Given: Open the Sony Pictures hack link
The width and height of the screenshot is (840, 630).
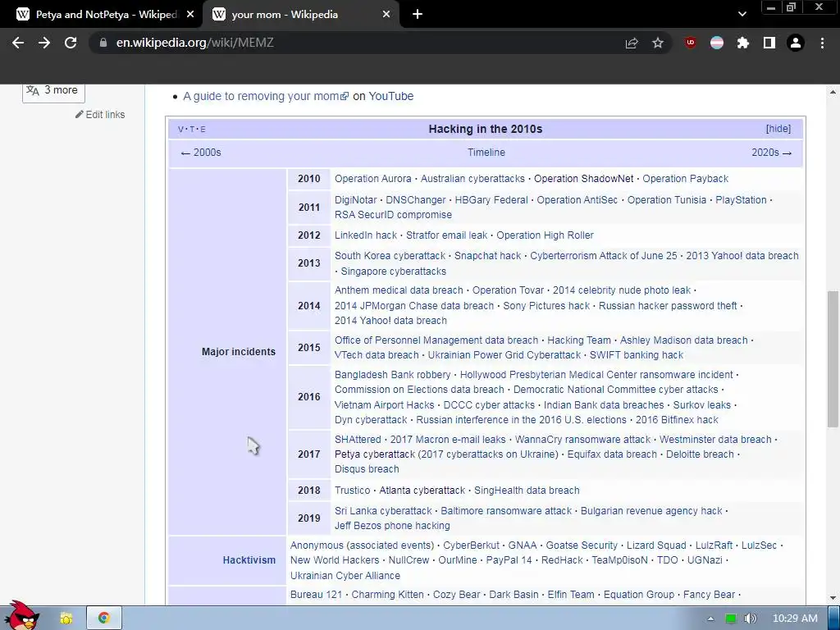Looking at the screenshot, I should pyautogui.click(x=546, y=306).
